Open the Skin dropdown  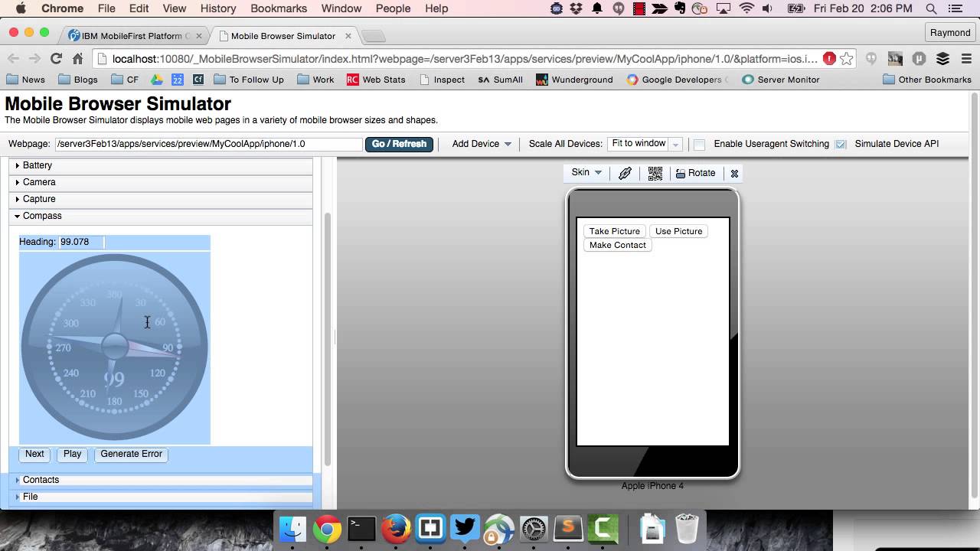(x=586, y=173)
